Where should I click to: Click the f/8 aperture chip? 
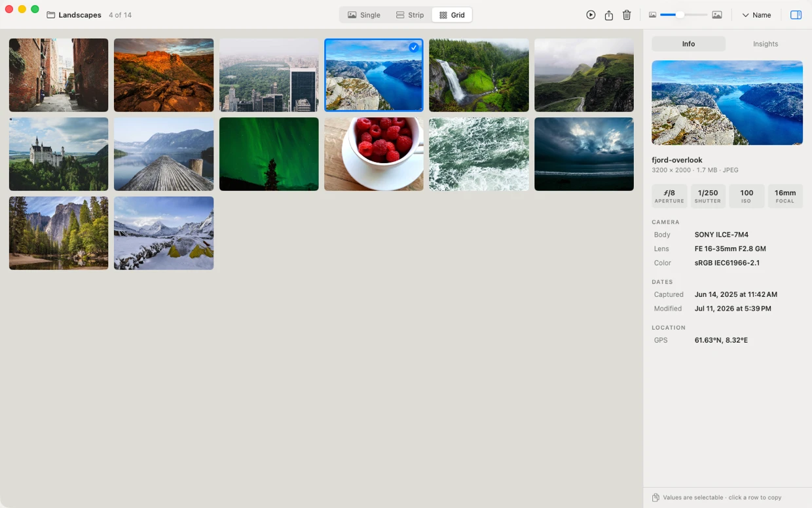click(669, 196)
